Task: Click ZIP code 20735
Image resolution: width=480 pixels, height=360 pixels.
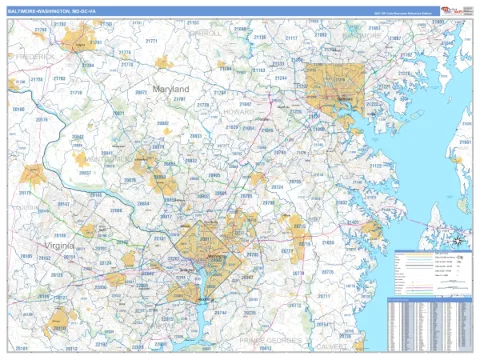Action: 250,313
